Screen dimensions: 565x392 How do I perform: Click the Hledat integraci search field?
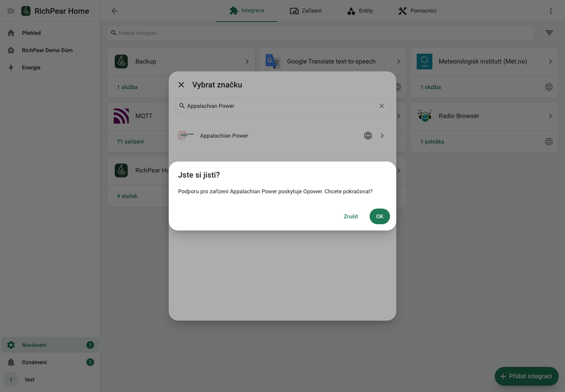(320, 33)
